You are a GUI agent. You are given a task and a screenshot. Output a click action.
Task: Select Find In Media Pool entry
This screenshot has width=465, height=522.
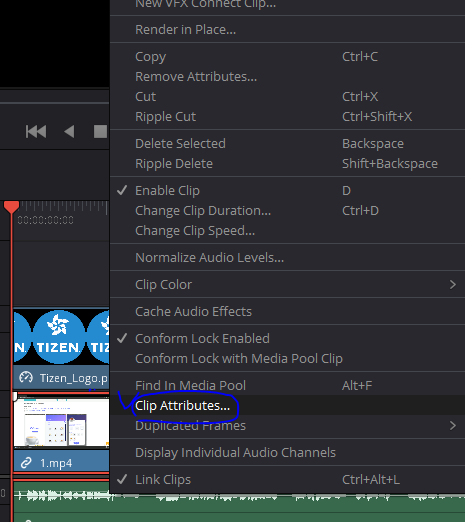pyautogui.click(x=287, y=386)
